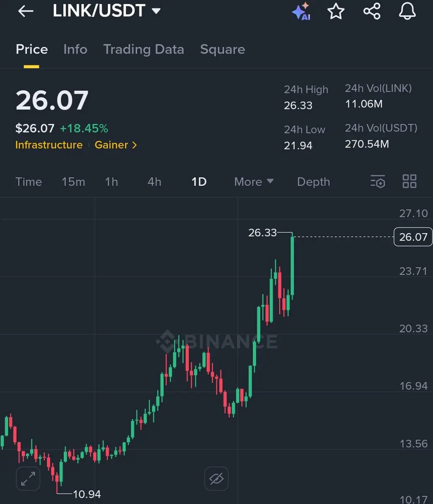This screenshot has height=504, width=433.
Task: Select the 1D chart interval
Action: click(x=199, y=182)
